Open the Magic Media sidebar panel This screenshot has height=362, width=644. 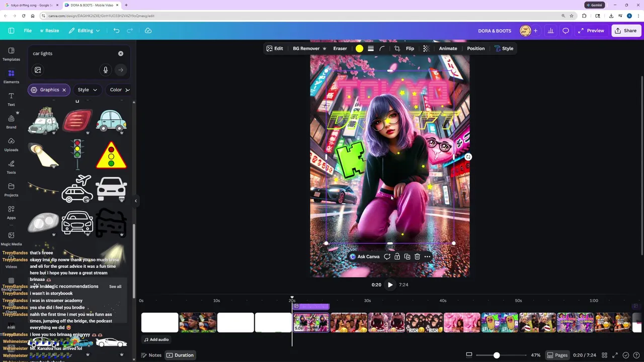(11, 238)
